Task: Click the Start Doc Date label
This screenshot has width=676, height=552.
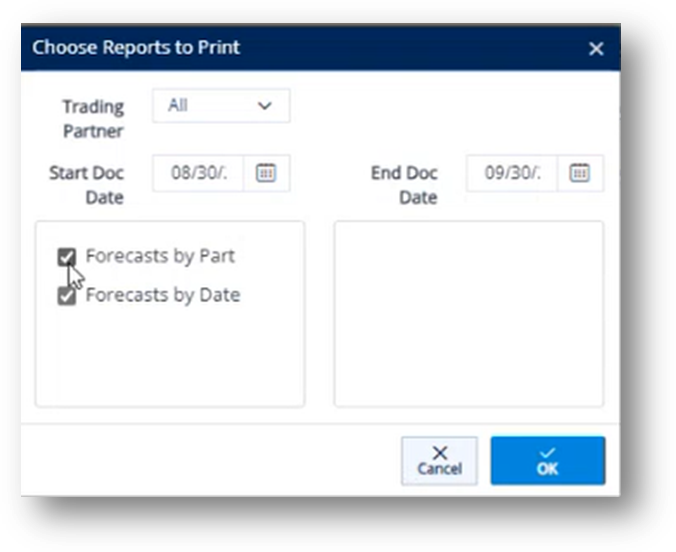Action: tap(87, 185)
